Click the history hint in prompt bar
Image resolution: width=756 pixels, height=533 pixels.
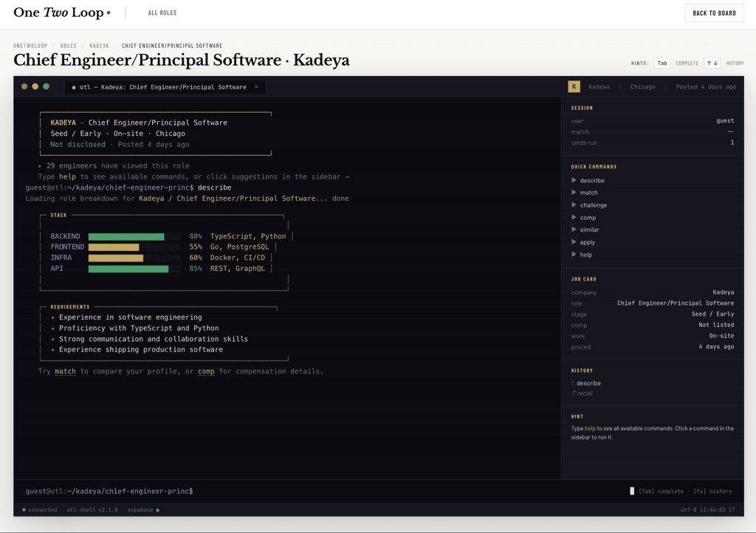pyautogui.click(x=712, y=492)
